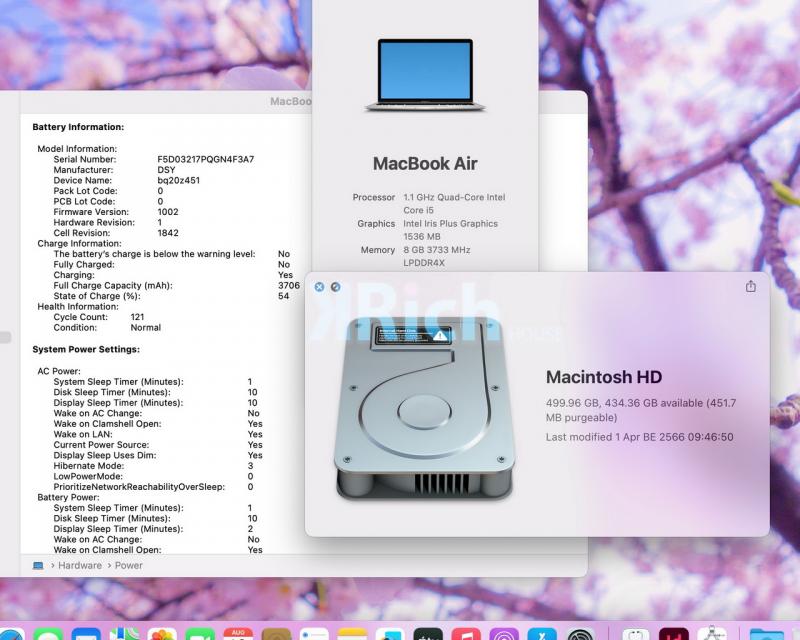Open Messages from the Dock
The width and height of the screenshot is (800, 640).
[48, 634]
